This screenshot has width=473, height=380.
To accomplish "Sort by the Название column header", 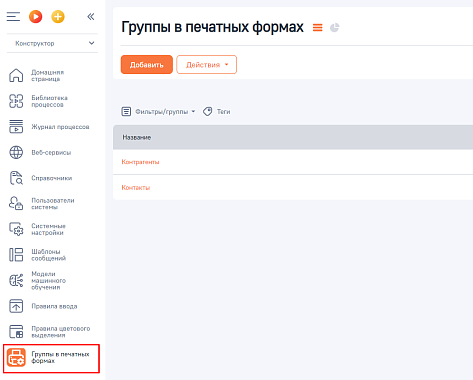I will 137,137.
